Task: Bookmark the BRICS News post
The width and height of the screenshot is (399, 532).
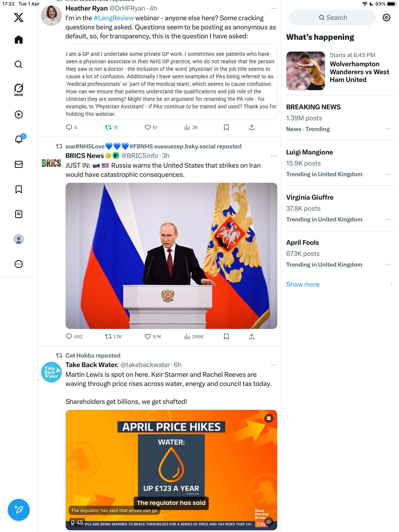Action: [226, 336]
